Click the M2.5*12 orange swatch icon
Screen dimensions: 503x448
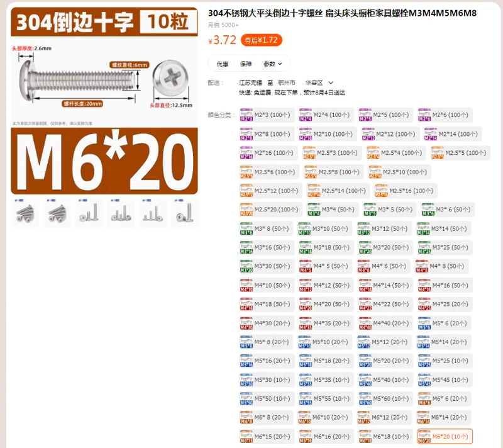pos(246,191)
